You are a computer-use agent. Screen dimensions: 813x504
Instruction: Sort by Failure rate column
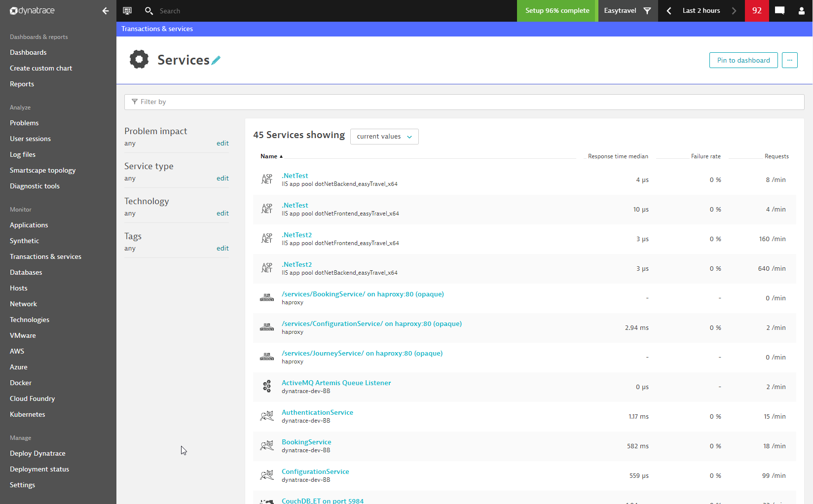[x=705, y=156]
